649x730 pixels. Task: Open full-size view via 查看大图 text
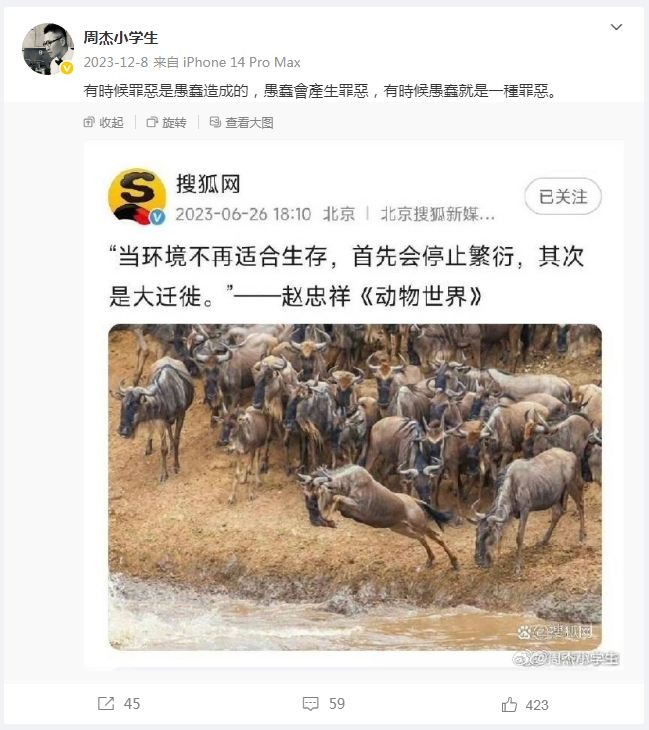(x=249, y=123)
